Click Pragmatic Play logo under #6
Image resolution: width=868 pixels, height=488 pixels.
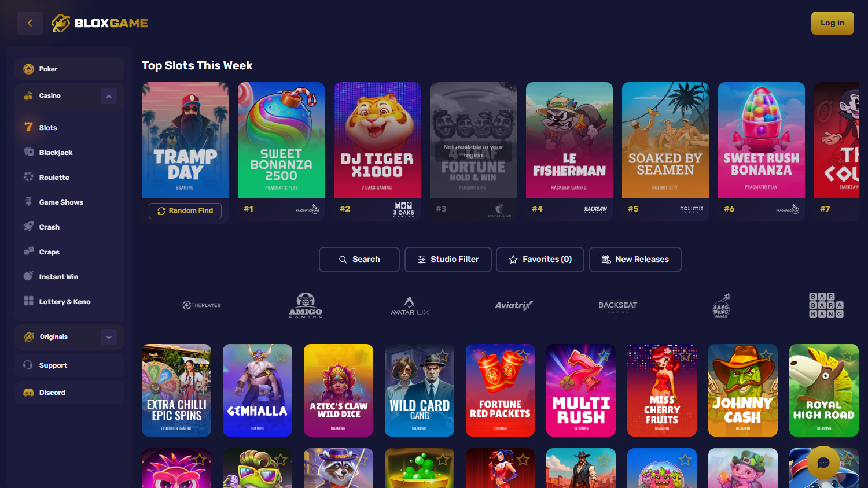click(788, 209)
